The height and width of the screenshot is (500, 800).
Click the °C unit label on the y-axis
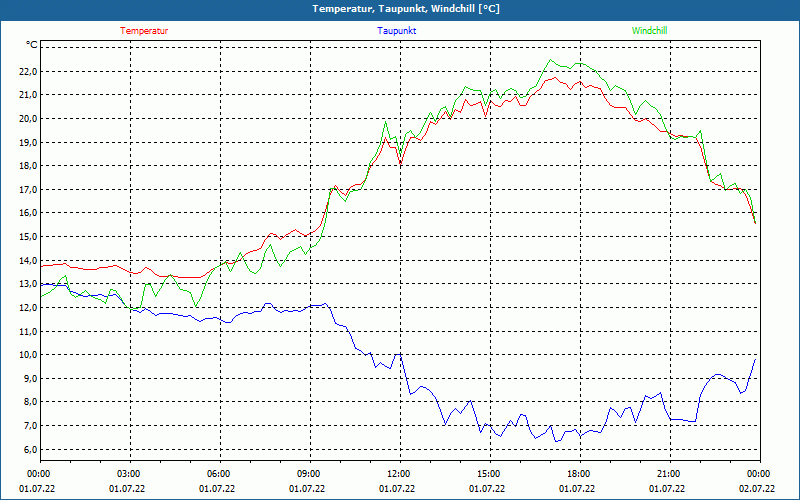[32, 45]
